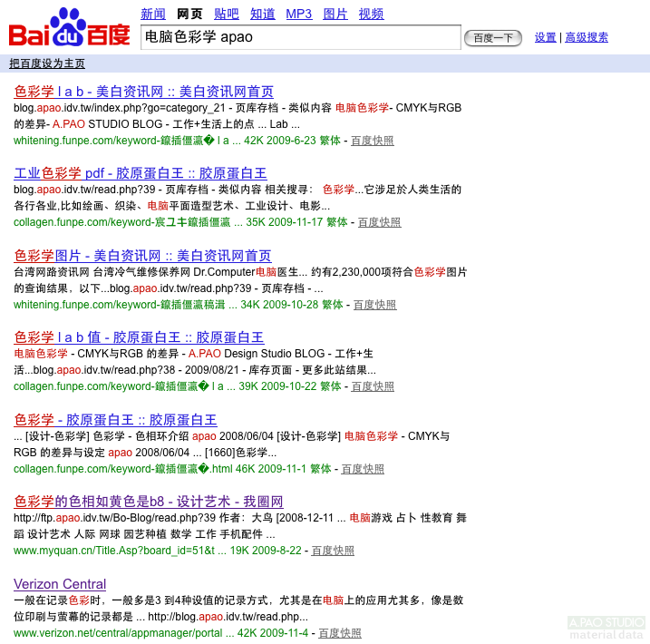The image size is (650, 644).
Task: Open 百度快照 for 2009-11-1 result
Action: [x=363, y=469]
